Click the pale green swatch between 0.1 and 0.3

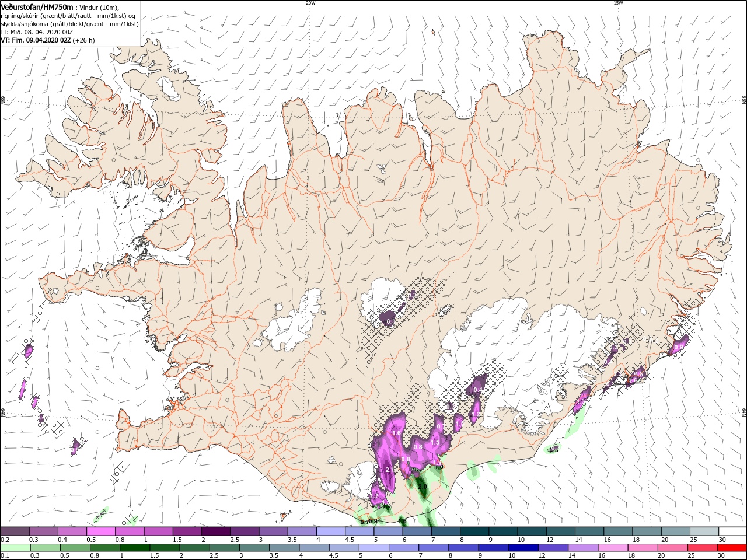tap(15, 548)
